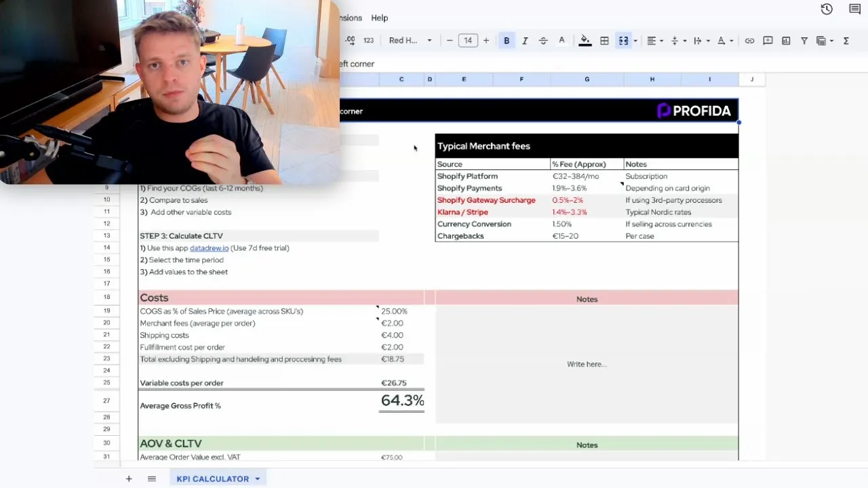Select column J header

click(x=752, y=79)
